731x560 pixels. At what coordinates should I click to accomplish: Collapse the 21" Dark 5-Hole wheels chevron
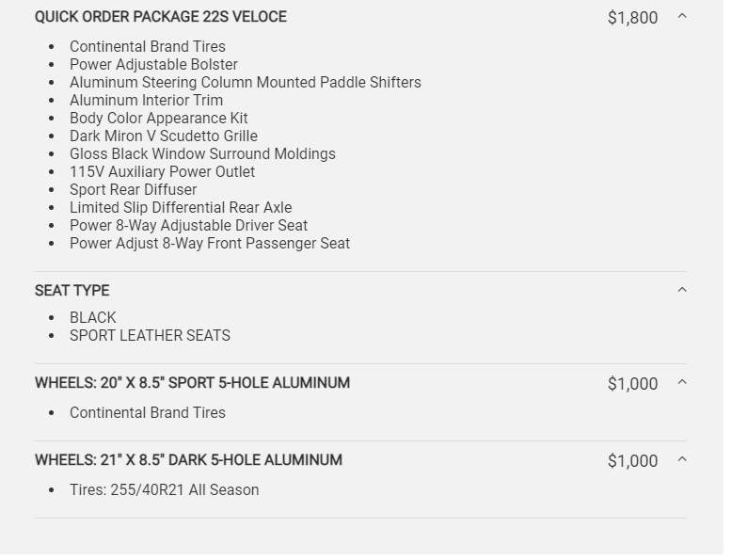682,460
